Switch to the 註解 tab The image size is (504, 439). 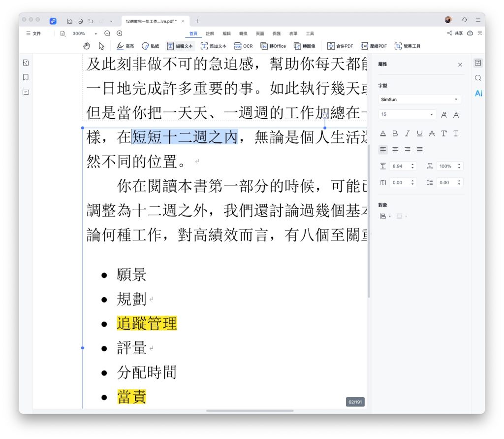pos(210,34)
